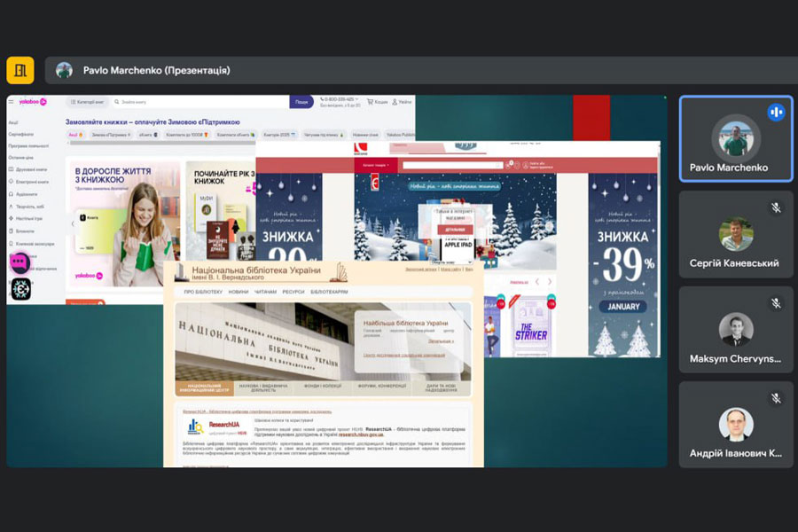Select Андрій Іванович's avatar photo

click(x=736, y=424)
